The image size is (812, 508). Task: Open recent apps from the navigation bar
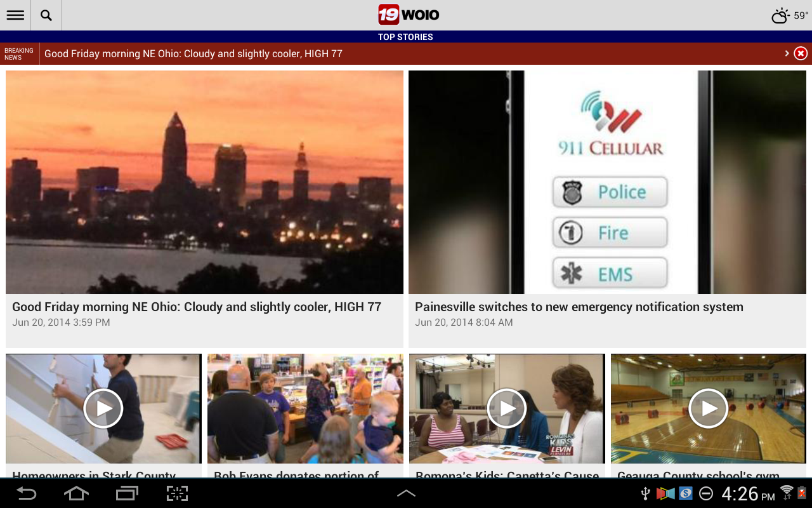(x=126, y=493)
